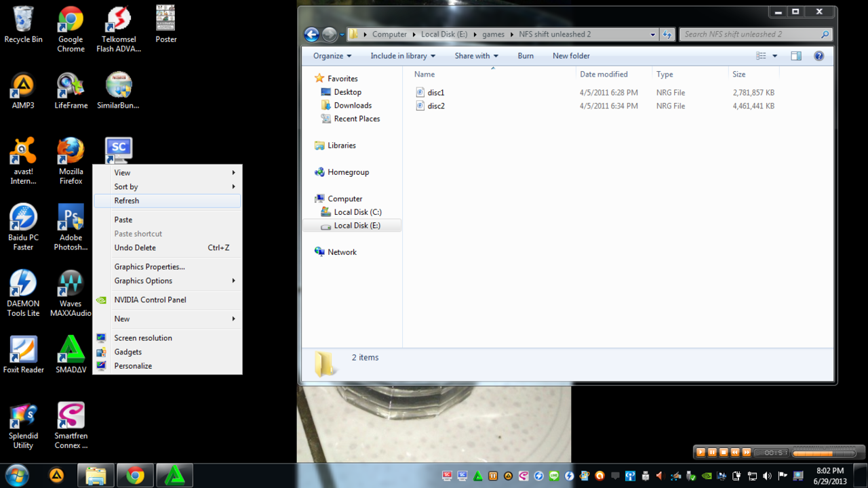Open the Recycle Bin desktop icon
This screenshot has height=488, width=868.
tap(23, 24)
